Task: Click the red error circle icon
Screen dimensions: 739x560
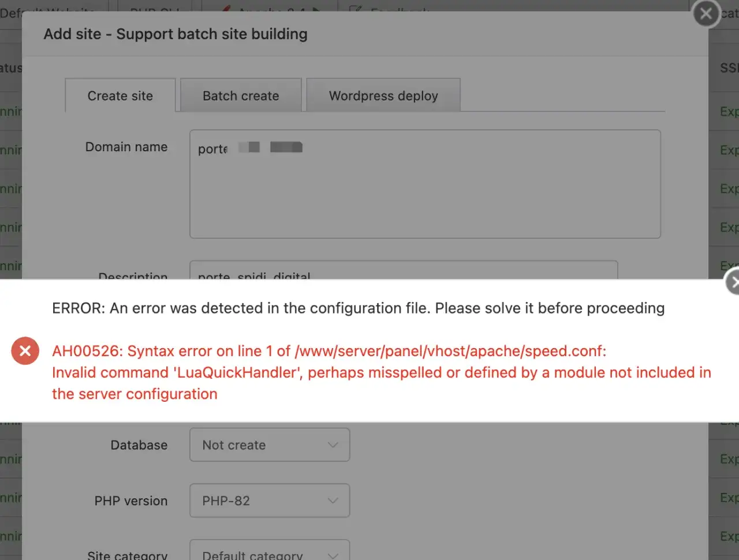Action: coord(25,351)
